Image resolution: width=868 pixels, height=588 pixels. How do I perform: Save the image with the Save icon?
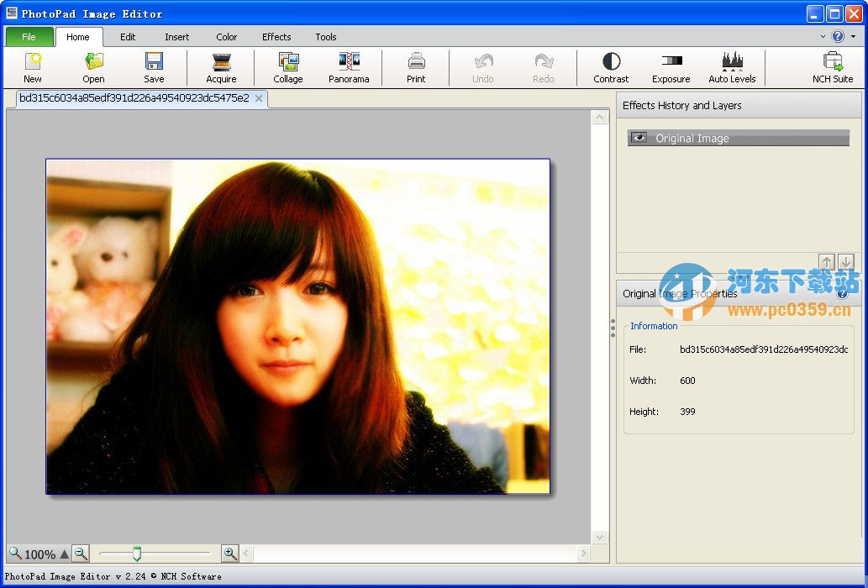tap(154, 66)
